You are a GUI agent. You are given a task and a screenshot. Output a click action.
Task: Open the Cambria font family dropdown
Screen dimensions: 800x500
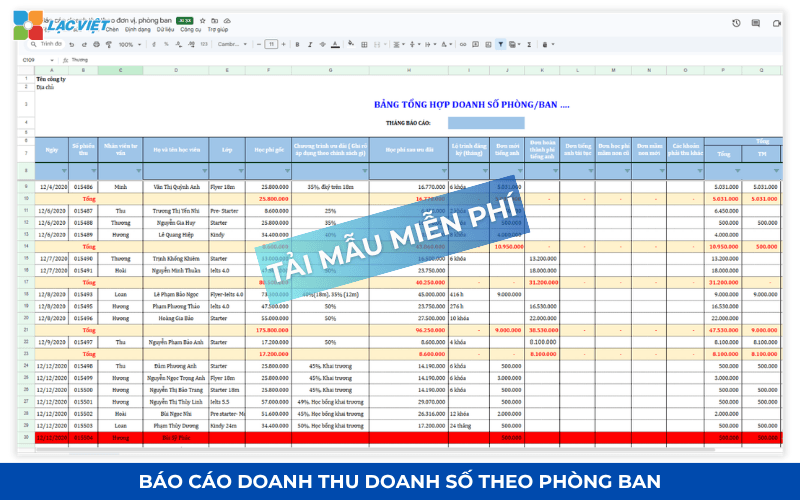coord(232,44)
